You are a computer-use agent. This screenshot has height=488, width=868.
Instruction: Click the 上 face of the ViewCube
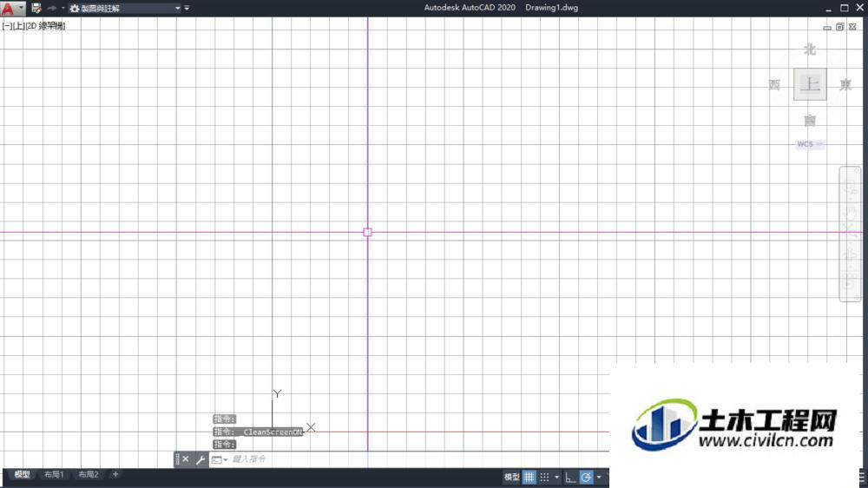810,84
